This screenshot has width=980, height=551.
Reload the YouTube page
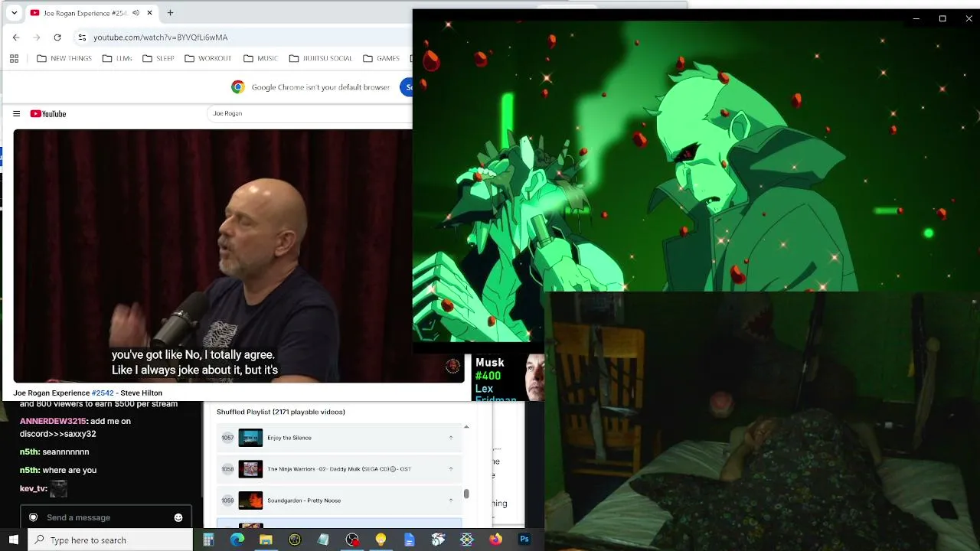57,37
